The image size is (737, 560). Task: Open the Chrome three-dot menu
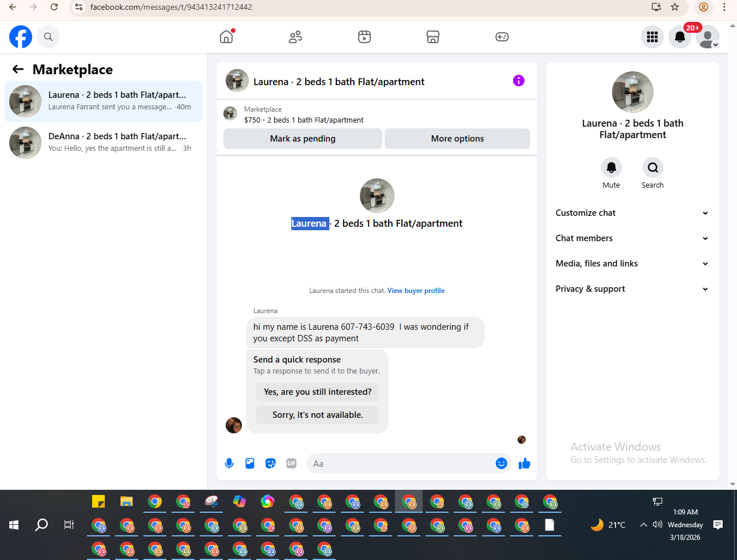click(x=724, y=7)
